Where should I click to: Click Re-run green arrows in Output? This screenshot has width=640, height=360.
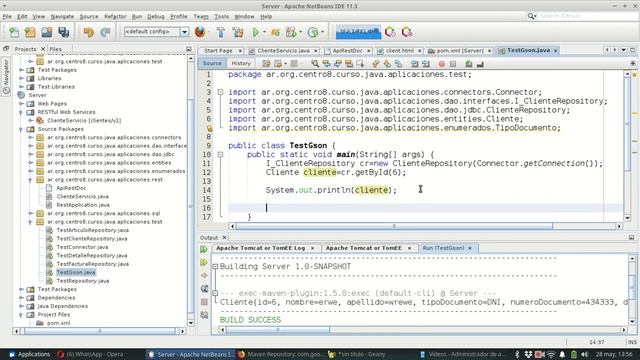204,249
